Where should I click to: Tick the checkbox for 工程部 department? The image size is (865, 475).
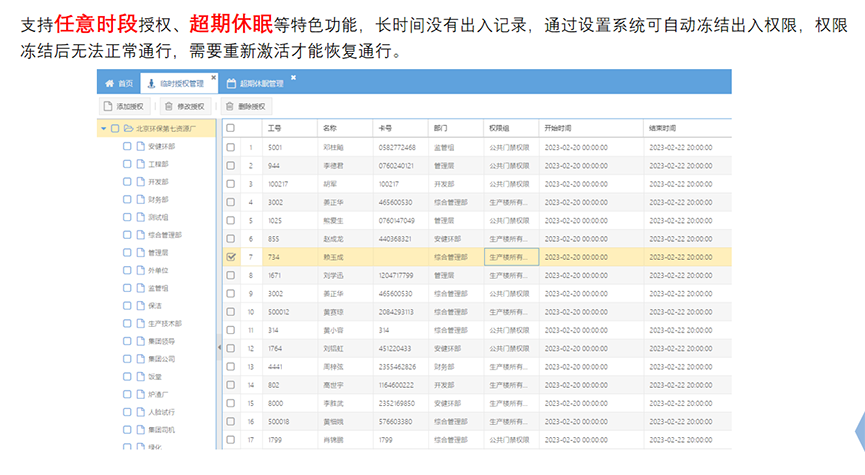click(127, 164)
